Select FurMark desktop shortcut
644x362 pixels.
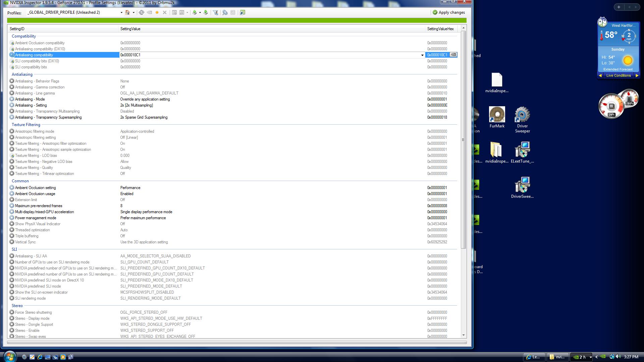[497, 117]
